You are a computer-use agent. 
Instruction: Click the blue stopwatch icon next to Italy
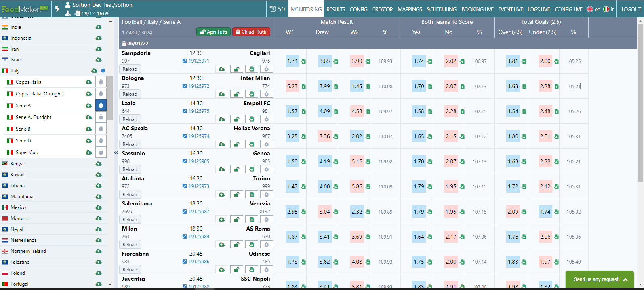click(103, 70)
